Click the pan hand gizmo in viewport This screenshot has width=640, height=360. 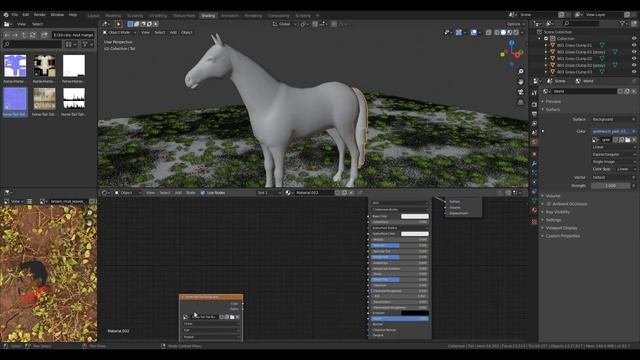(520, 82)
